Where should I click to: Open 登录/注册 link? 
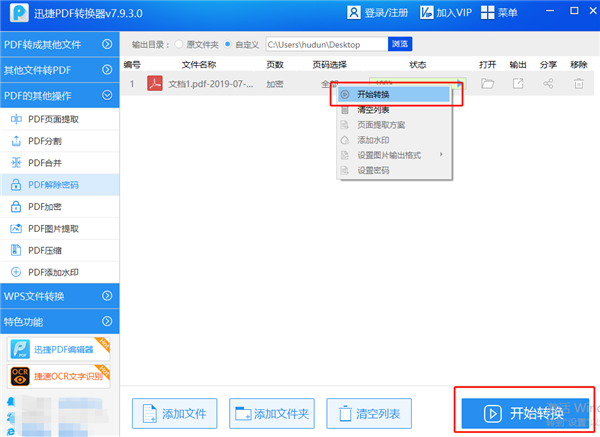(x=386, y=13)
